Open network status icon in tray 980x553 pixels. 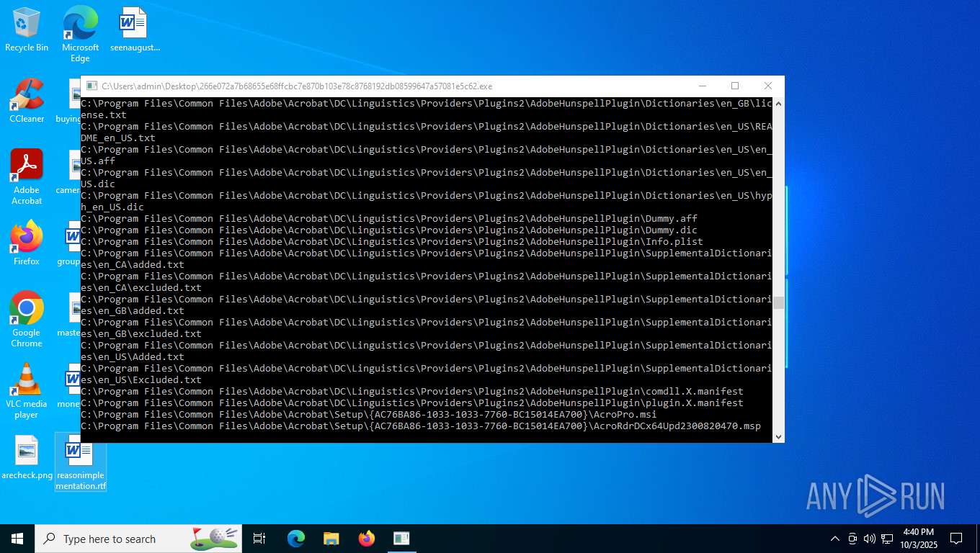pos(887,539)
